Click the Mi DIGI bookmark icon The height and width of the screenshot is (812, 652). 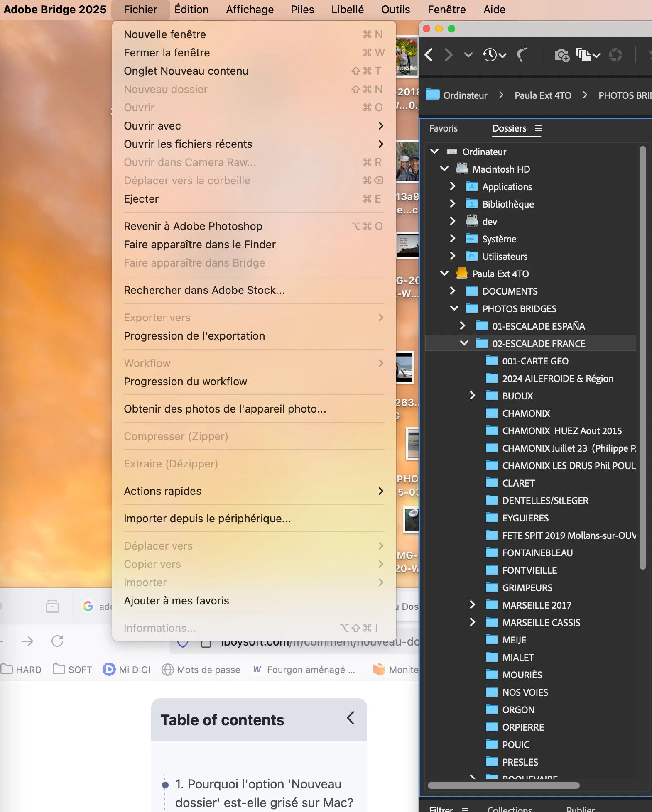pos(109,669)
